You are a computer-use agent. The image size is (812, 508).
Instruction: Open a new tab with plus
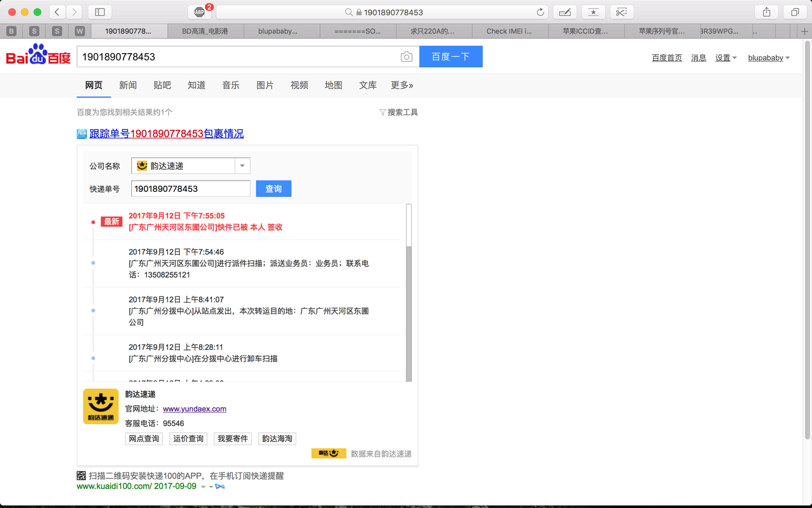click(805, 31)
